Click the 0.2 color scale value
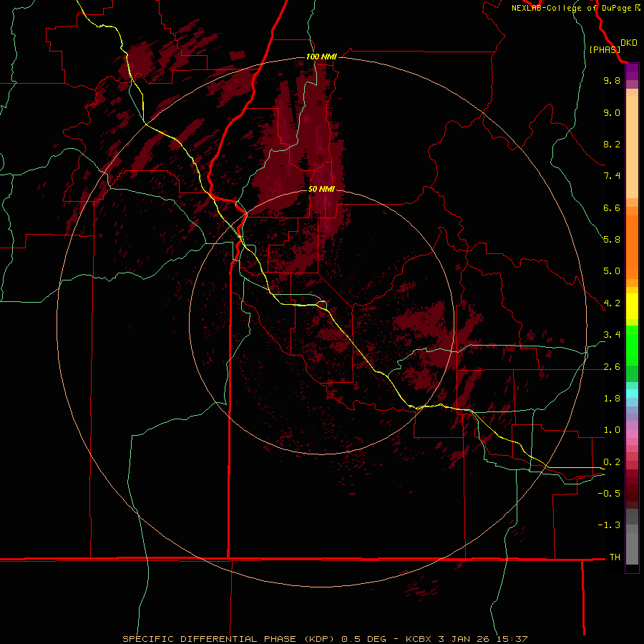The width and height of the screenshot is (644, 644). pyautogui.click(x=612, y=462)
